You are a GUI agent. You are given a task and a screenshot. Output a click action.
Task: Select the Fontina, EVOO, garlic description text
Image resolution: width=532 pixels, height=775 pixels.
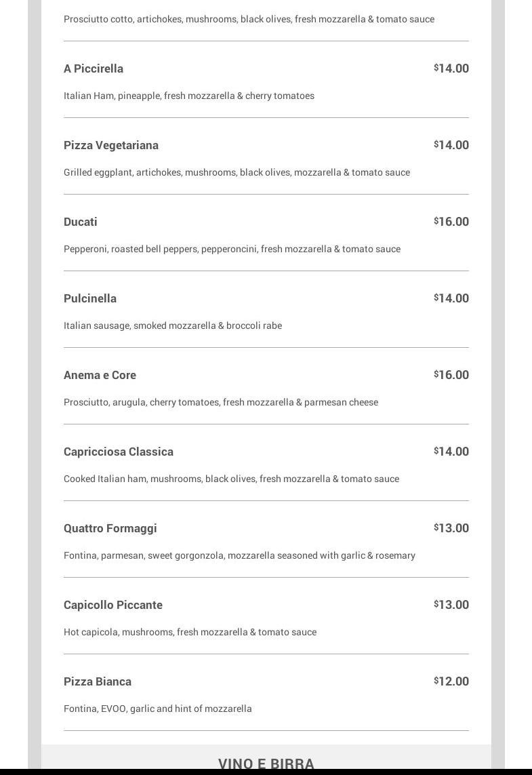158,709
